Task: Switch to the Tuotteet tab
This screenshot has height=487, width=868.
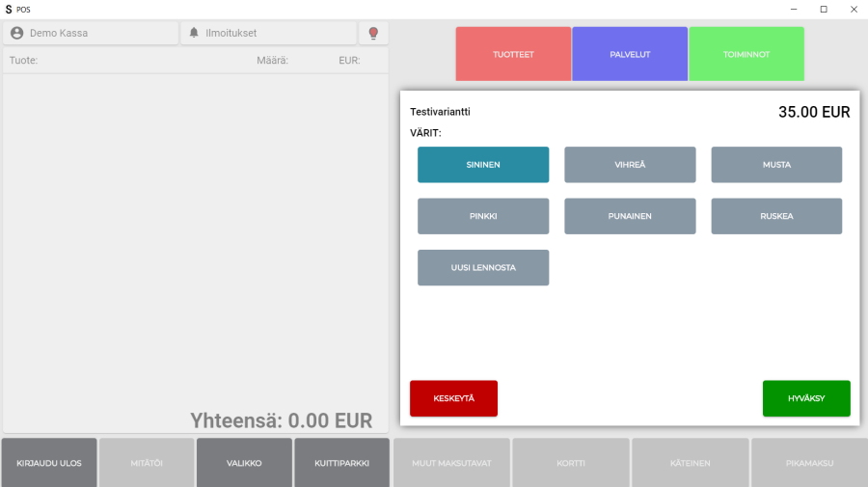Action: 513,54
